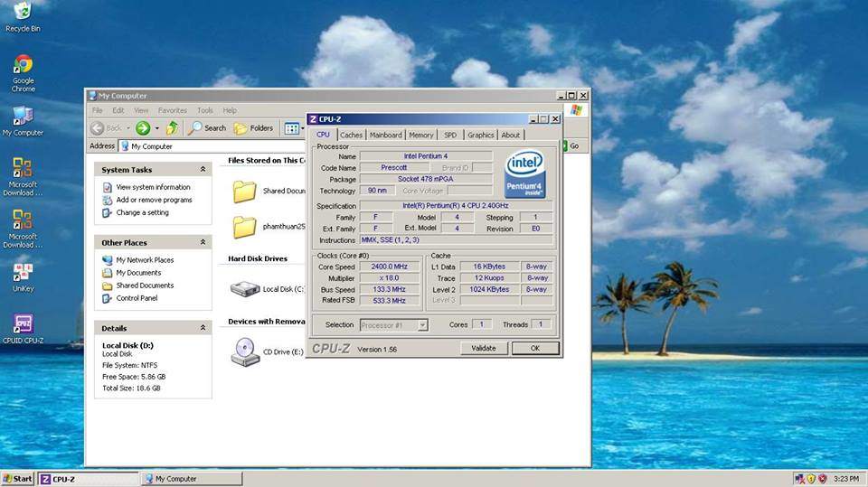Click the OK button in CPU-Z

534,348
